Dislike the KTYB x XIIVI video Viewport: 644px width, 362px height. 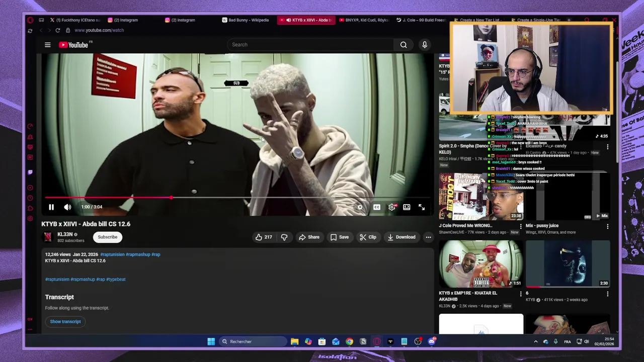coord(284,237)
